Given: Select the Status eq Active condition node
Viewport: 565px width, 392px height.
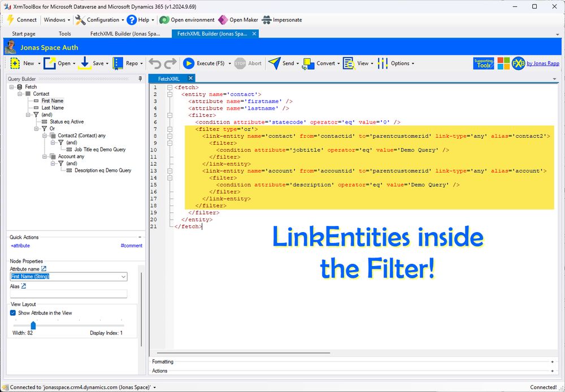Looking at the screenshot, I should pos(67,122).
